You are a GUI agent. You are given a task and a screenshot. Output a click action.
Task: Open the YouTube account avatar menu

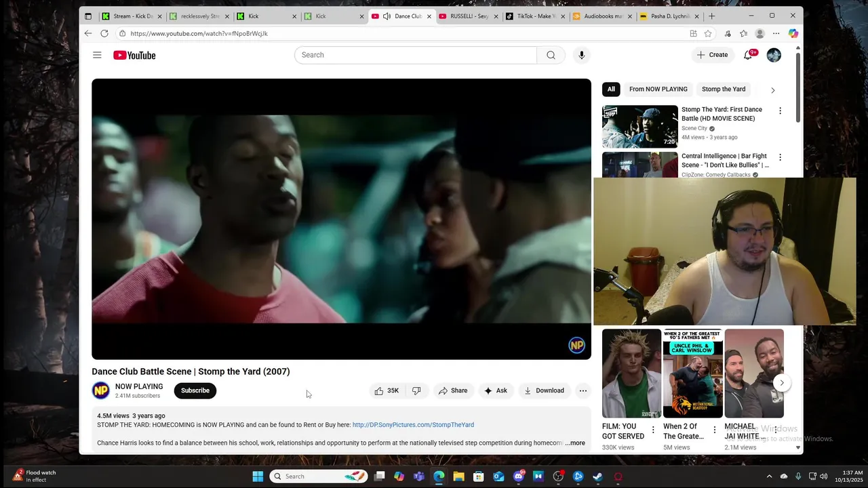pos(774,55)
